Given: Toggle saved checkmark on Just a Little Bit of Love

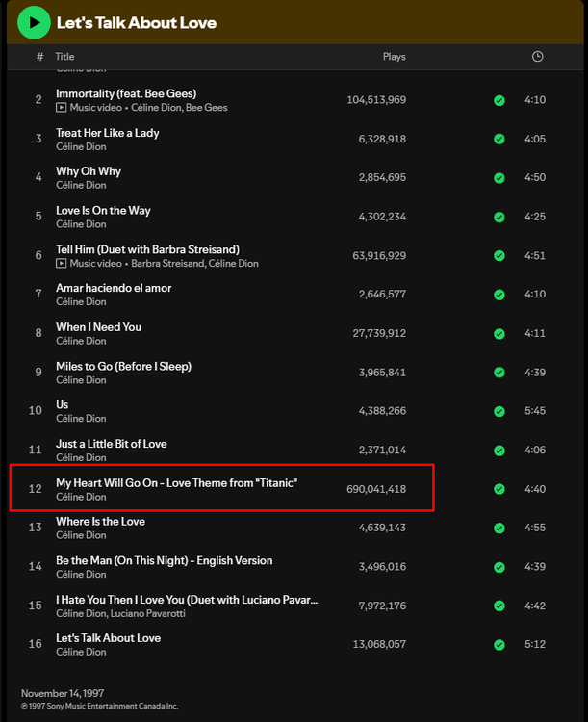Looking at the screenshot, I should pyautogui.click(x=499, y=450).
